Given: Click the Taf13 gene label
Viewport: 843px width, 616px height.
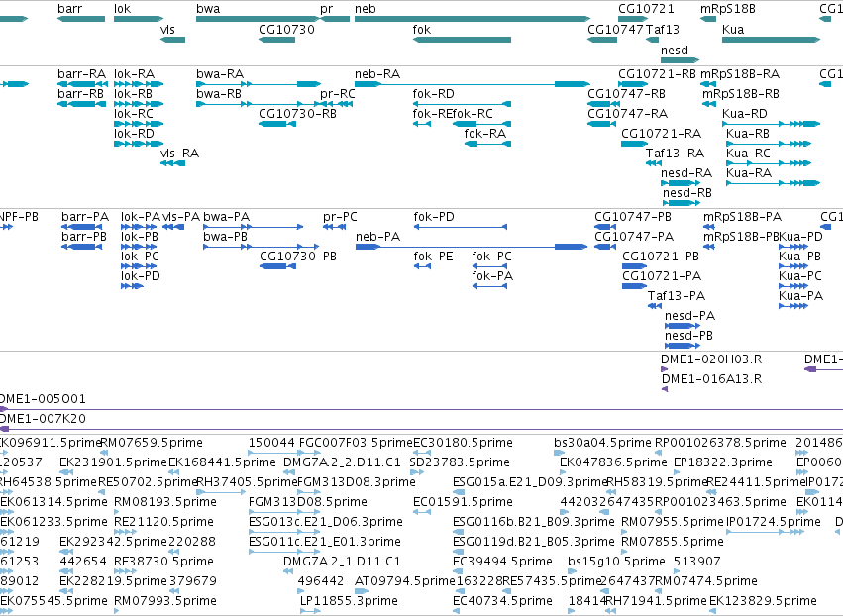Looking at the screenshot, I should [x=663, y=30].
